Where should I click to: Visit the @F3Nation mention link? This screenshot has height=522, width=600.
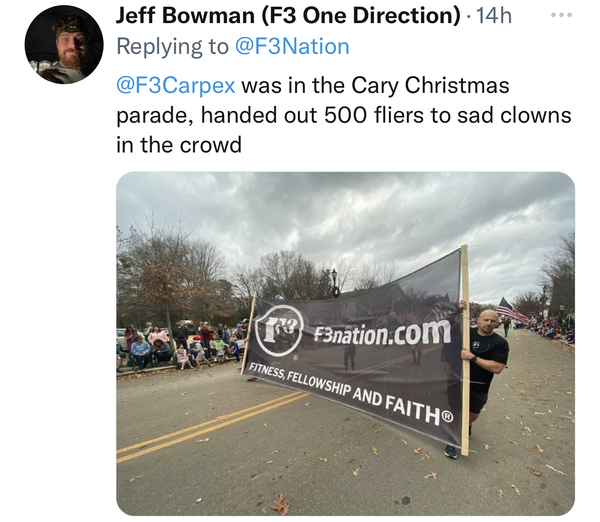tap(292, 47)
